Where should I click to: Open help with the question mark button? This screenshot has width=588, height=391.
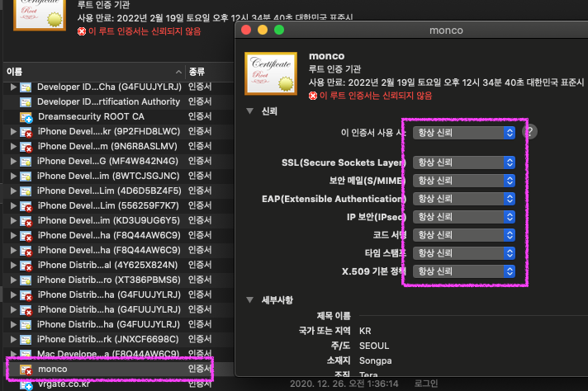coord(530,132)
